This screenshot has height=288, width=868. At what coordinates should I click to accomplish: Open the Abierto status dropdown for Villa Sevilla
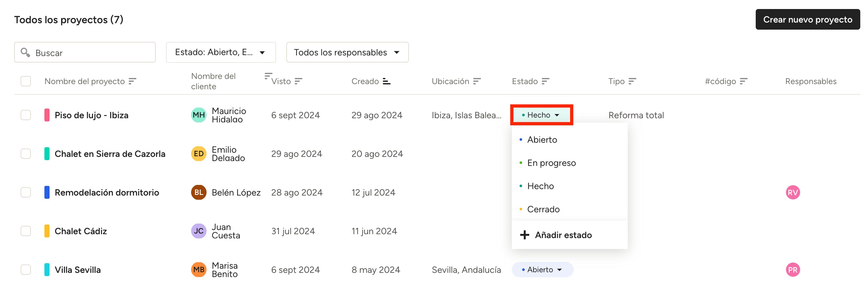[542, 270]
